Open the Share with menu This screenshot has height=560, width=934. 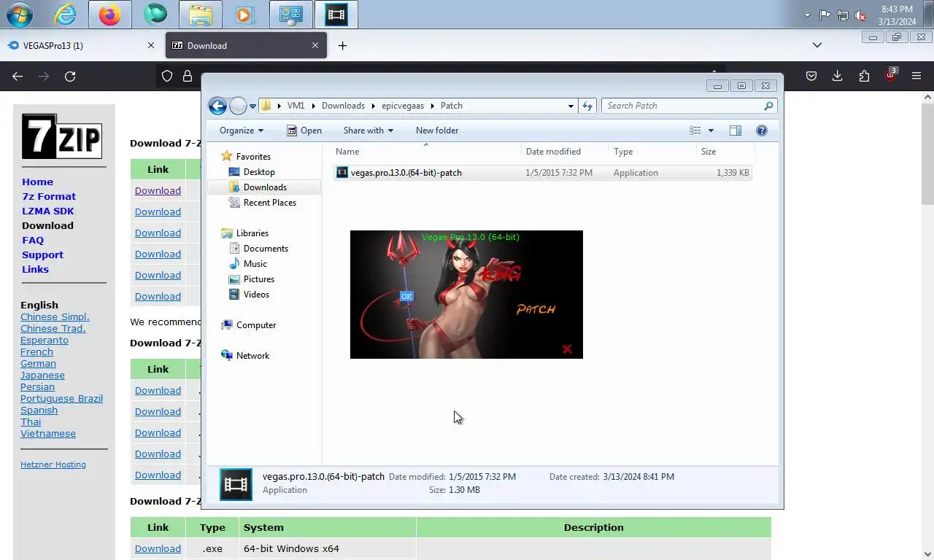(x=368, y=131)
